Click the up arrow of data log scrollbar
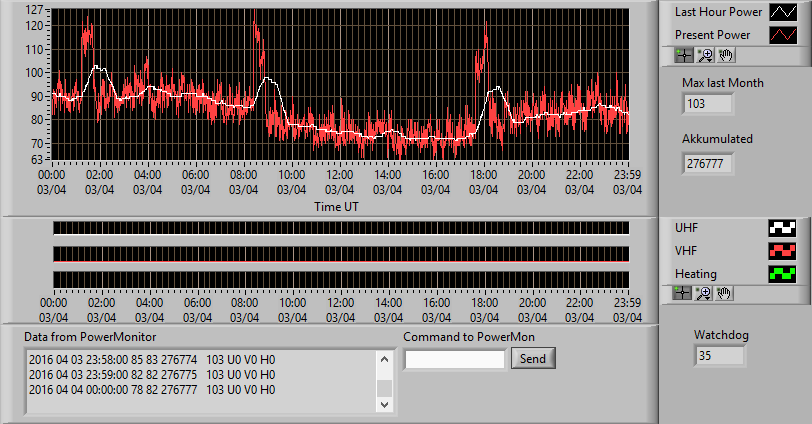The width and height of the screenshot is (812, 424). point(384,359)
